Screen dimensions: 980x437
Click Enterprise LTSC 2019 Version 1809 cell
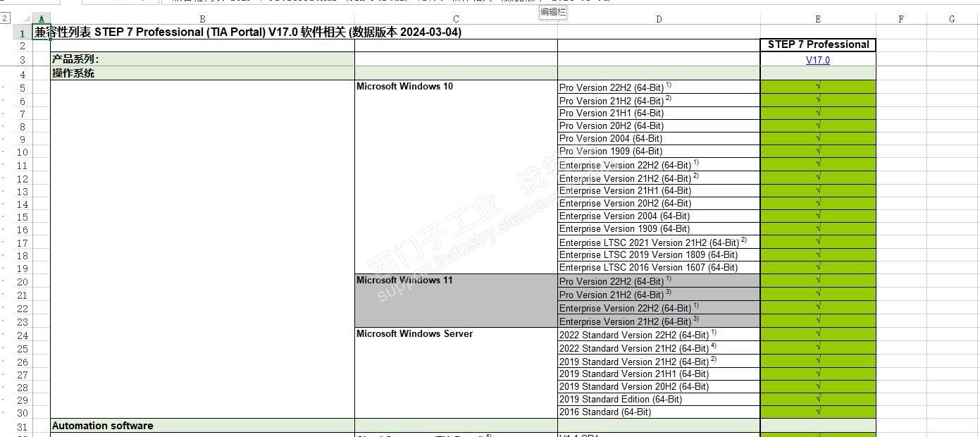659,255
